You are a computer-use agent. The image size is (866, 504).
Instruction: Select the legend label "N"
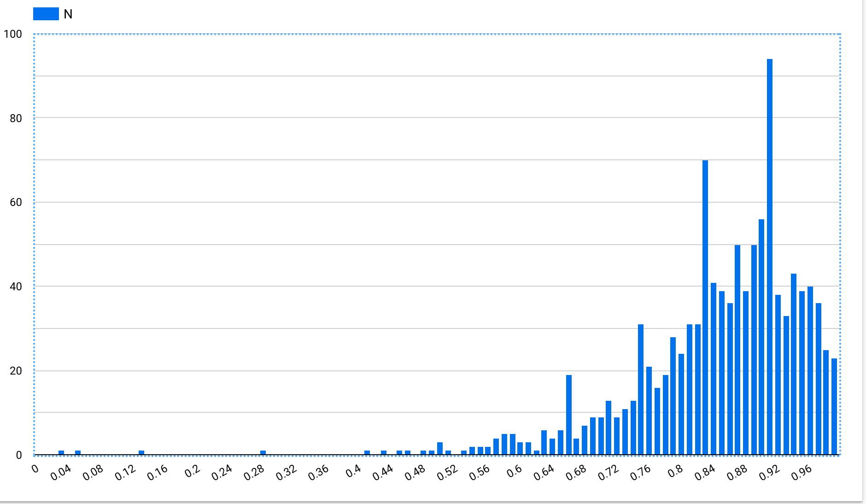(68, 14)
